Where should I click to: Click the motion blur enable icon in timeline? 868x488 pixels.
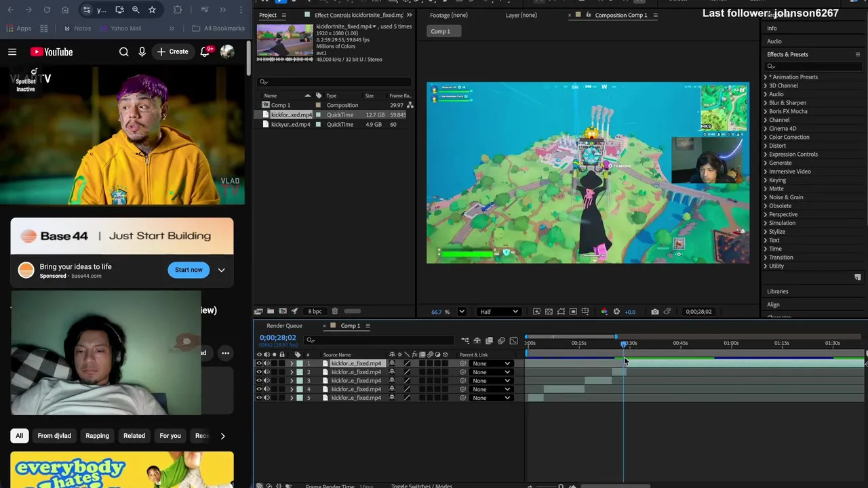coord(501,340)
